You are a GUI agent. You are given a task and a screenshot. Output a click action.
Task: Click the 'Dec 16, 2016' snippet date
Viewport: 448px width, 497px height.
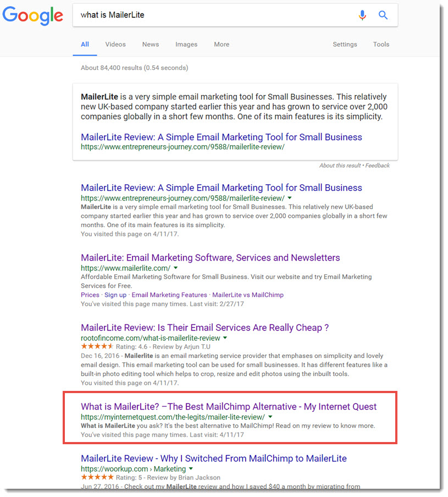100,356
